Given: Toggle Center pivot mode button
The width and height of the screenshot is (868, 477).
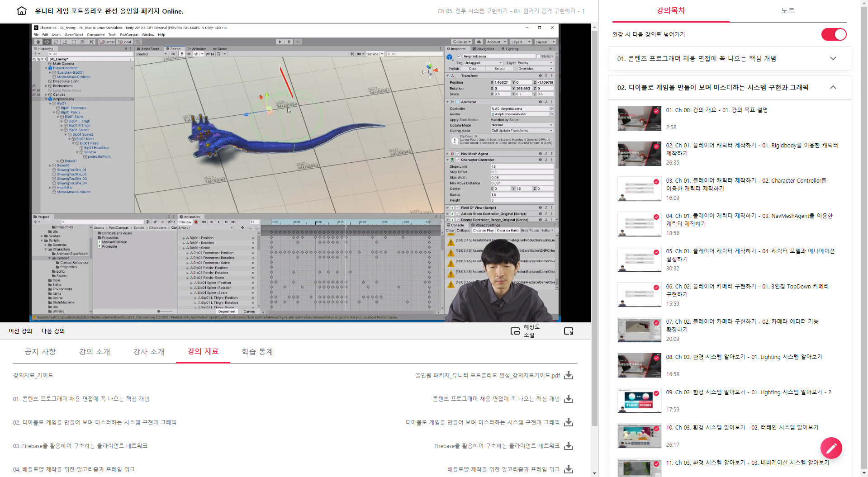Looking at the screenshot, I should 107,42.
